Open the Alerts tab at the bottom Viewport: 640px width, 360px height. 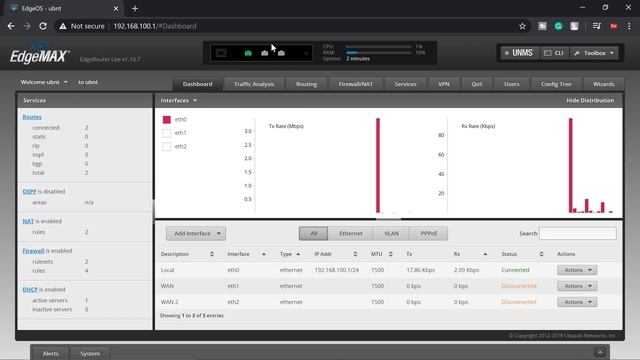click(x=51, y=353)
